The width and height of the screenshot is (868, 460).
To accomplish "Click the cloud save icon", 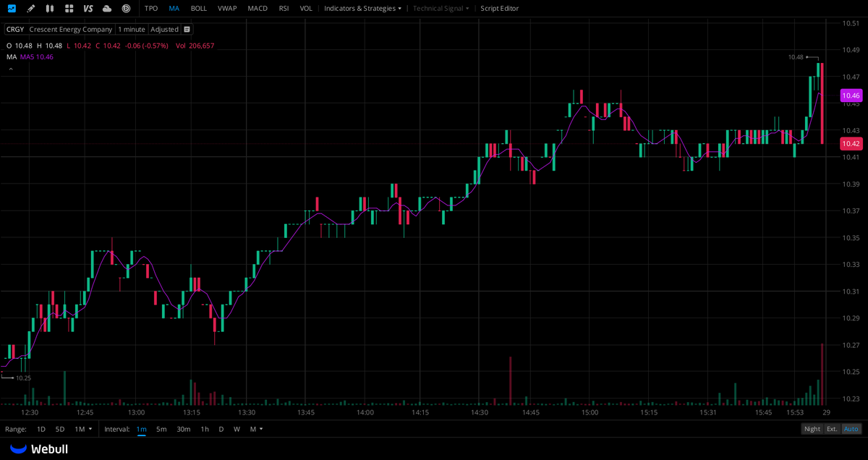I will click(x=107, y=9).
